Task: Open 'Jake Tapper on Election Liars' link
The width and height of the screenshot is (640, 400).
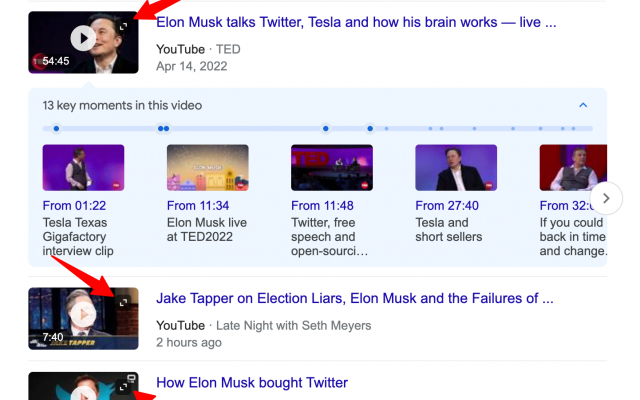Action: [x=354, y=298]
